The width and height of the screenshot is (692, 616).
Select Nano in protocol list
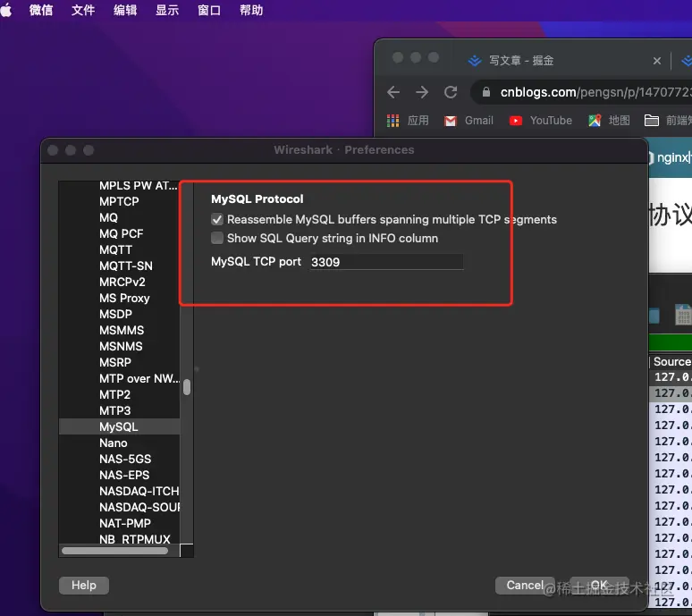(x=119, y=443)
